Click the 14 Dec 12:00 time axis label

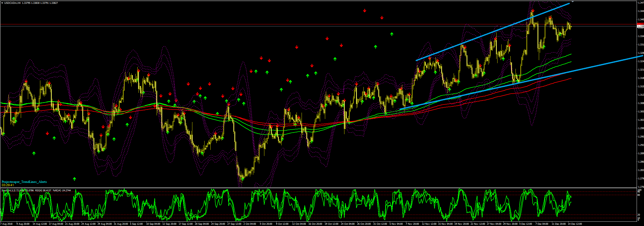[x=575, y=224]
